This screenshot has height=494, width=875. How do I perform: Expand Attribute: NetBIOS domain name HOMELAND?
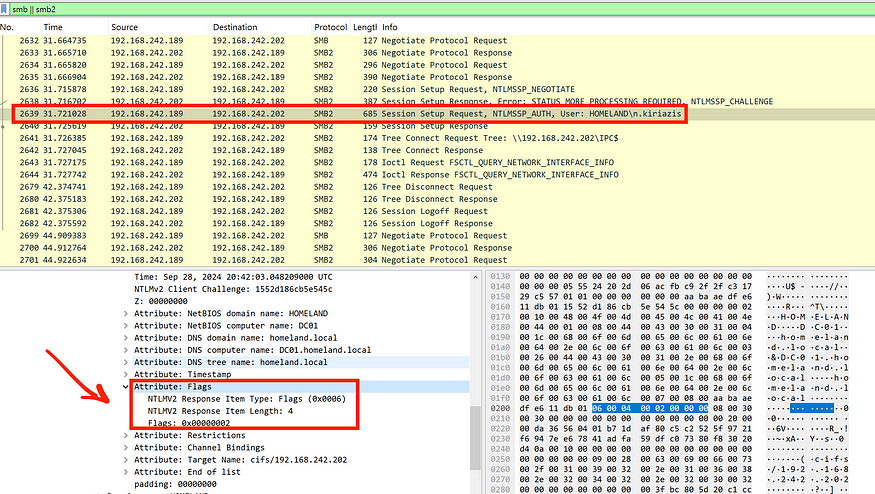126,314
